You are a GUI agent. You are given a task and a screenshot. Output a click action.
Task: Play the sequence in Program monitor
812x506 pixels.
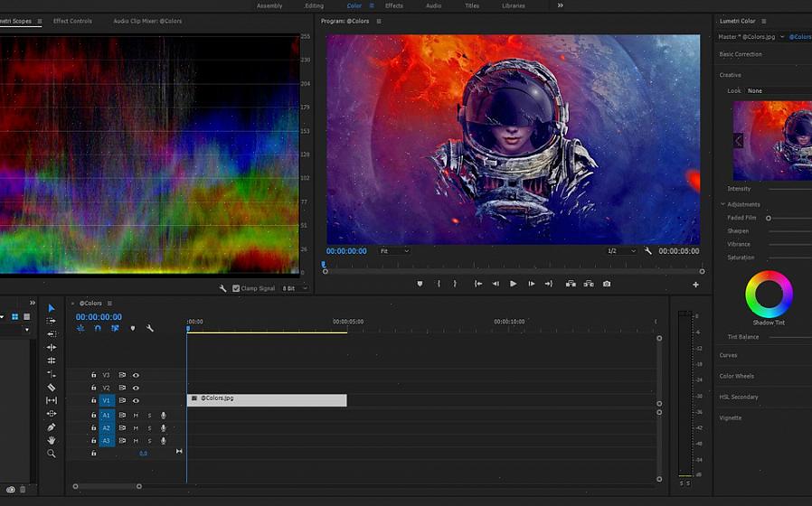(x=514, y=284)
